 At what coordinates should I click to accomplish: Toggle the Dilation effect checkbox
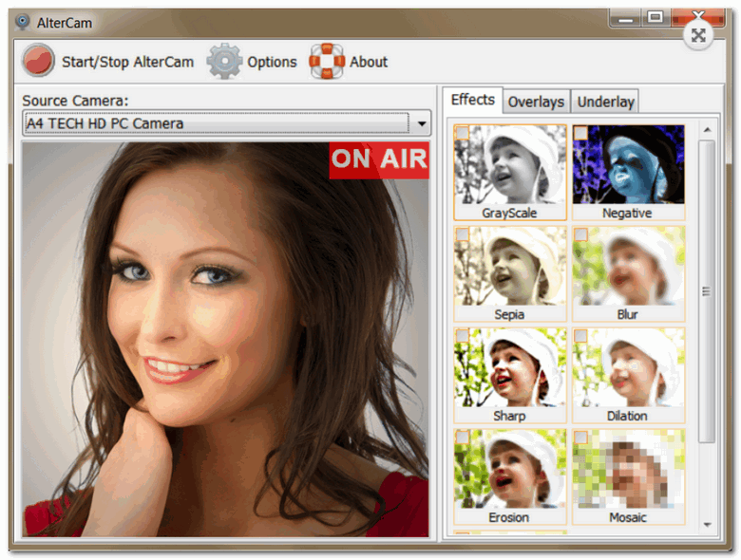click(x=580, y=336)
